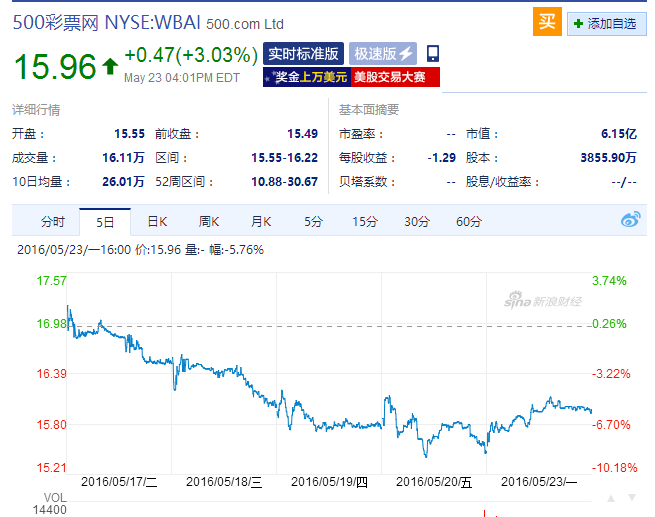Click the 0.26% percent axis label
The width and height of the screenshot is (655, 517).
609,324
